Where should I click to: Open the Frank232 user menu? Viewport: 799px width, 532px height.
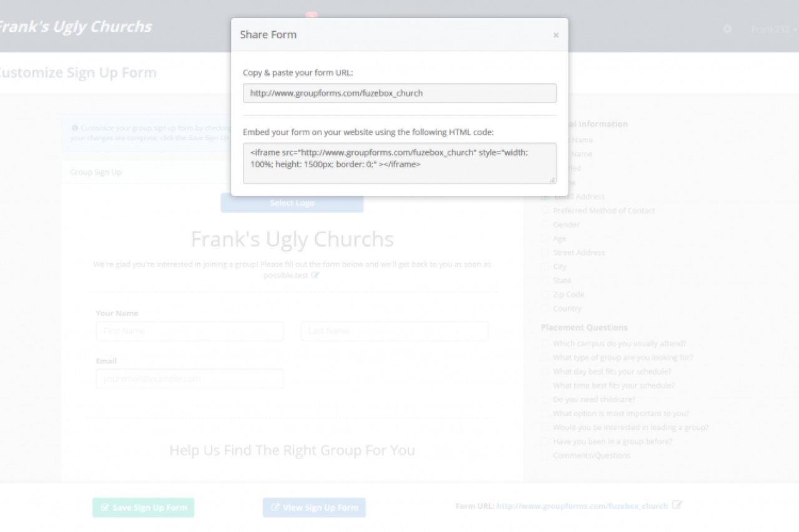[x=773, y=29]
